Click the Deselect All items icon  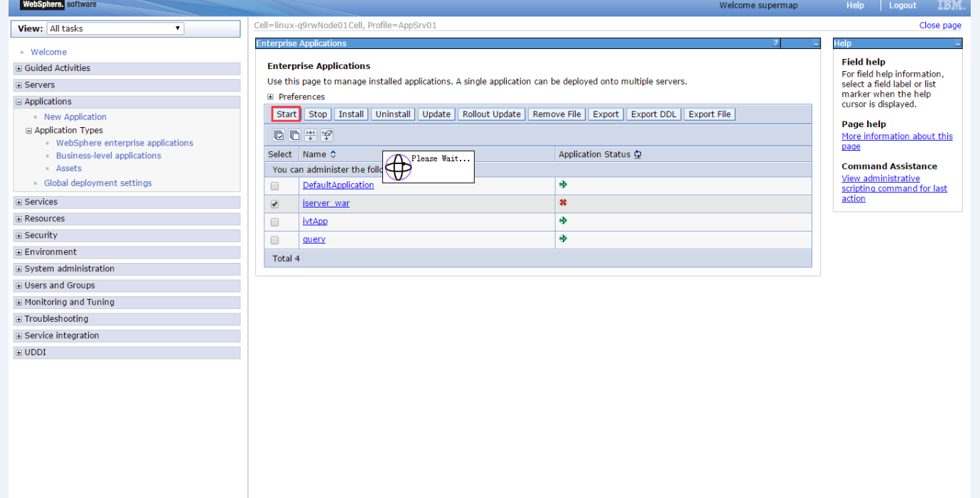coord(294,135)
